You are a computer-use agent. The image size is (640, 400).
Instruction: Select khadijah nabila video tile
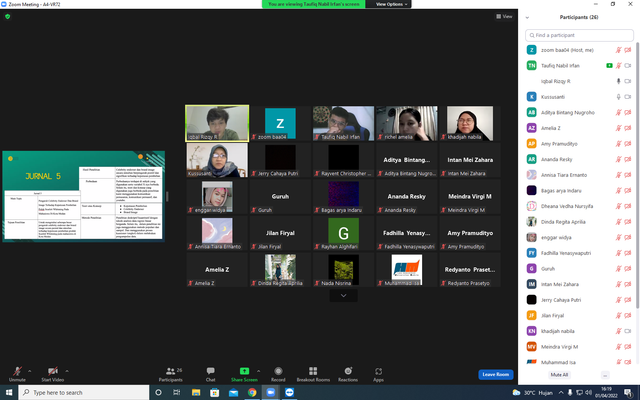click(x=470, y=123)
